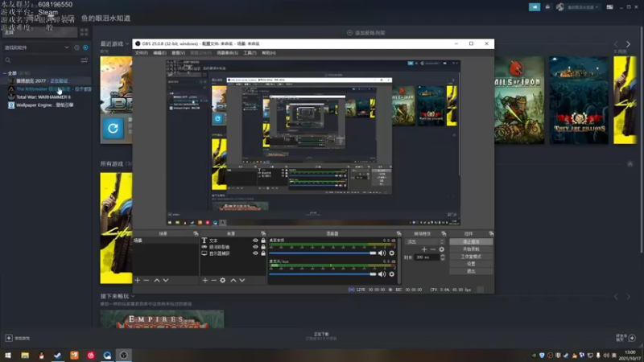Open the Scene Collection menu in OBS
Image resolution: width=644 pixels, height=362 pixels.
228,53
